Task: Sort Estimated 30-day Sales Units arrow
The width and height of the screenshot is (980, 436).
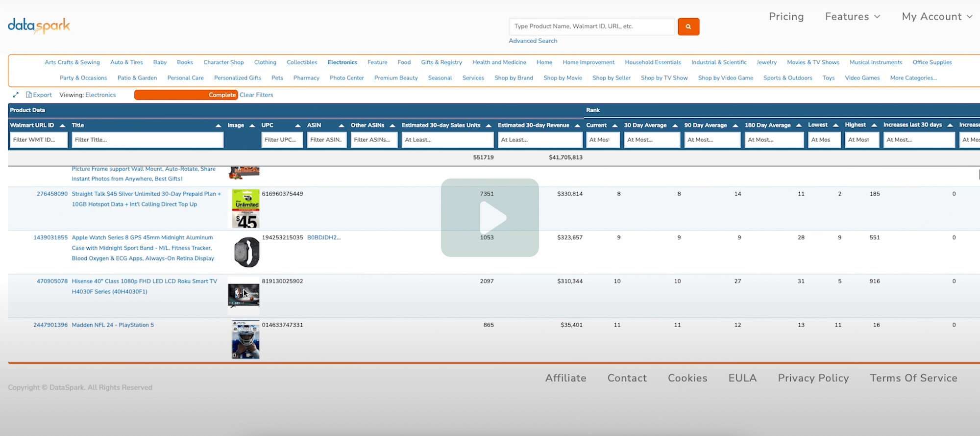Action: coord(489,126)
